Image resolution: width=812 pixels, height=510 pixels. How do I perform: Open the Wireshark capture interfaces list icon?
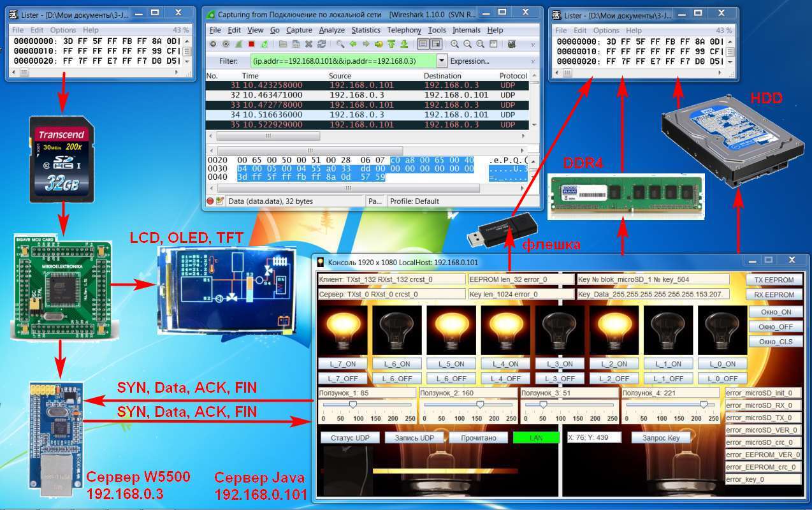[x=214, y=44]
